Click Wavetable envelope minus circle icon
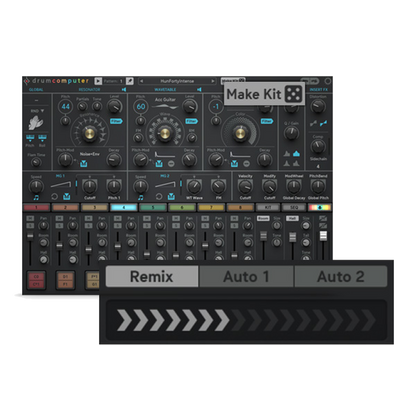The image size is (416, 416). [x=171, y=163]
